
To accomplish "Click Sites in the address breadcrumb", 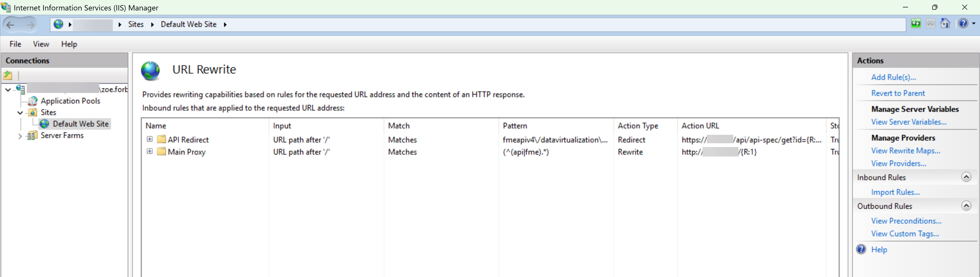I will 136,24.
